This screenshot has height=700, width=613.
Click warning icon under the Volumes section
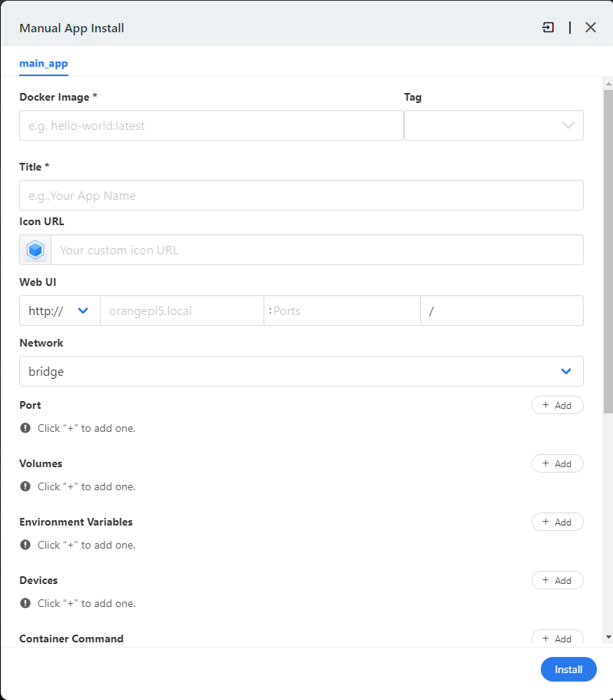pyautogui.click(x=25, y=486)
